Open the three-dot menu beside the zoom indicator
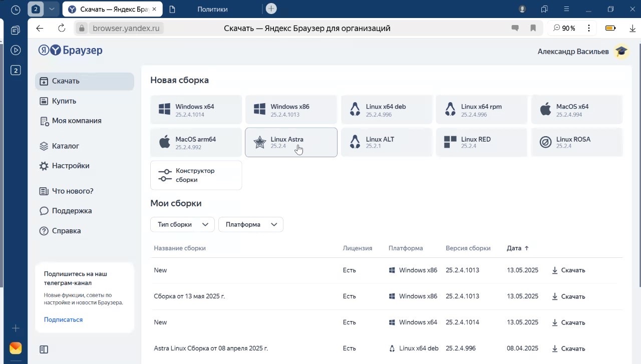Viewport: 641px width, 364px height. click(588, 28)
